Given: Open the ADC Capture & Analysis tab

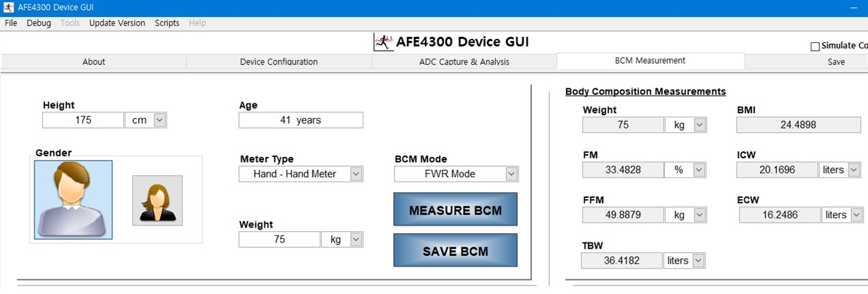Looking at the screenshot, I should [x=464, y=61].
